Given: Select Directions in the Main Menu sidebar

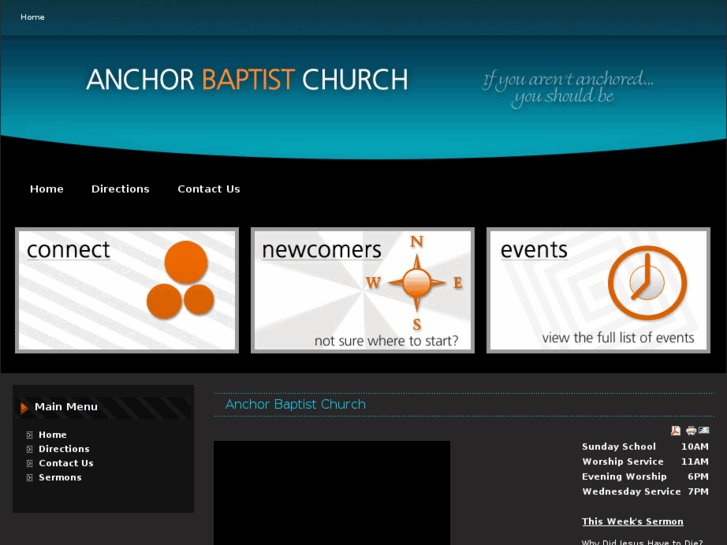Looking at the screenshot, I should (x=64, y=449).
